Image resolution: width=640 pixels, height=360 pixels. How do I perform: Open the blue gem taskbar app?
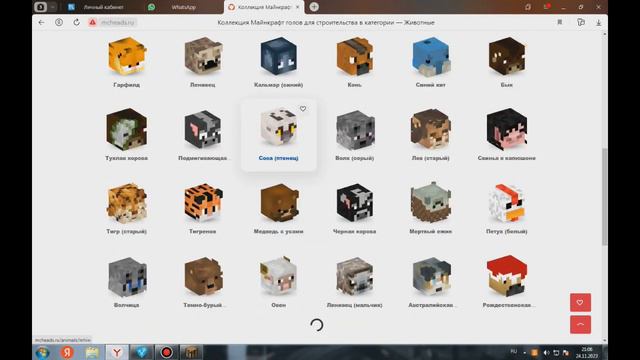point(142,352)
